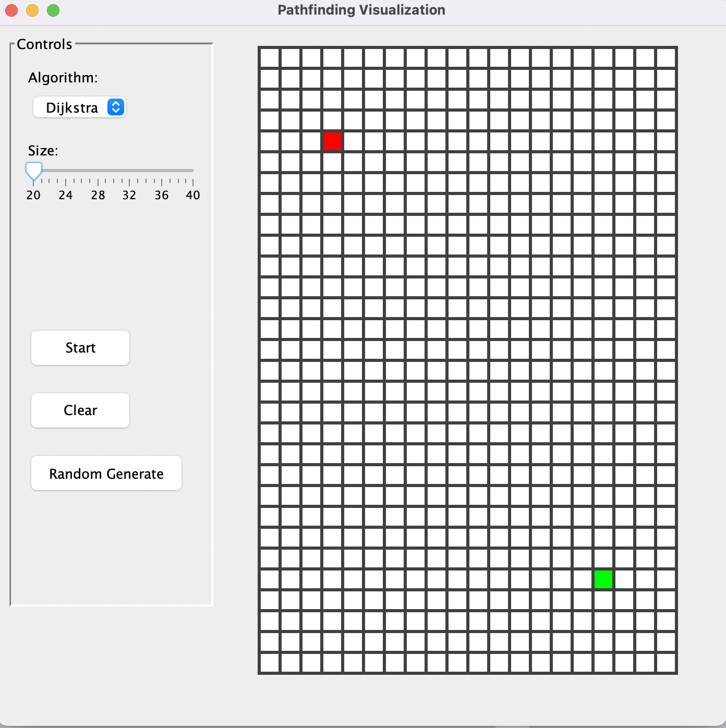Click the Random Generate button
Screen dimensions: 726x728
[106, 474]
